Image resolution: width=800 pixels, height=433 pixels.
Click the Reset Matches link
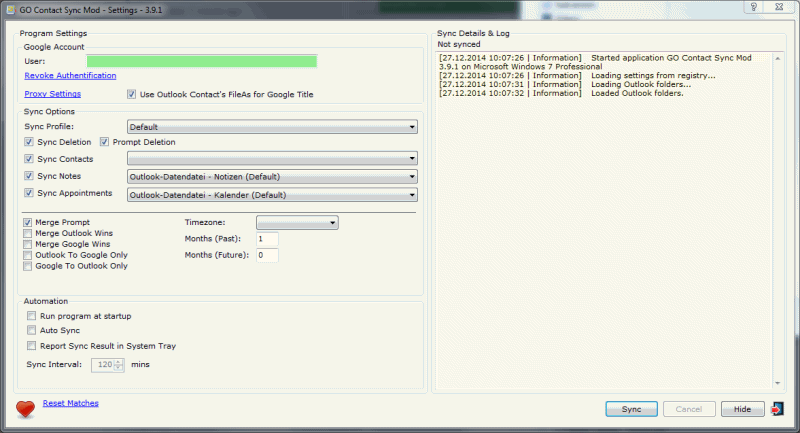(70, 403)
